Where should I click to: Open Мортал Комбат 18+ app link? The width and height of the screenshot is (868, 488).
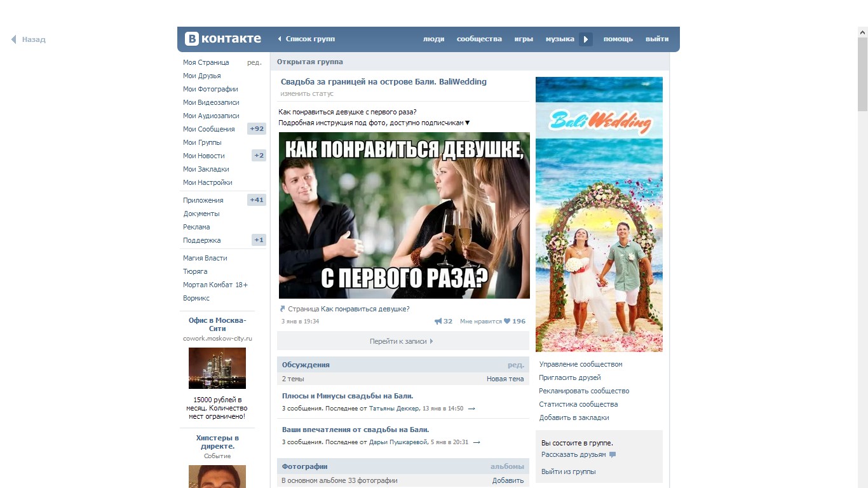click(215, 285)
